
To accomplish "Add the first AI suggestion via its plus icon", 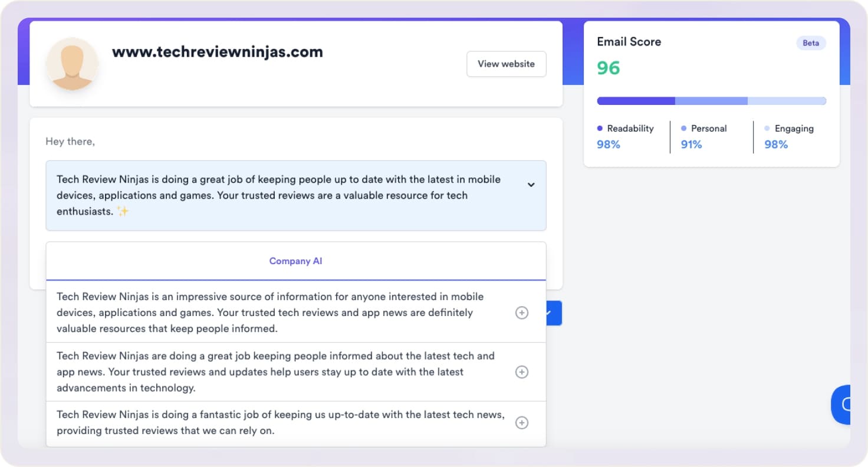I will [x=521, y=313].
